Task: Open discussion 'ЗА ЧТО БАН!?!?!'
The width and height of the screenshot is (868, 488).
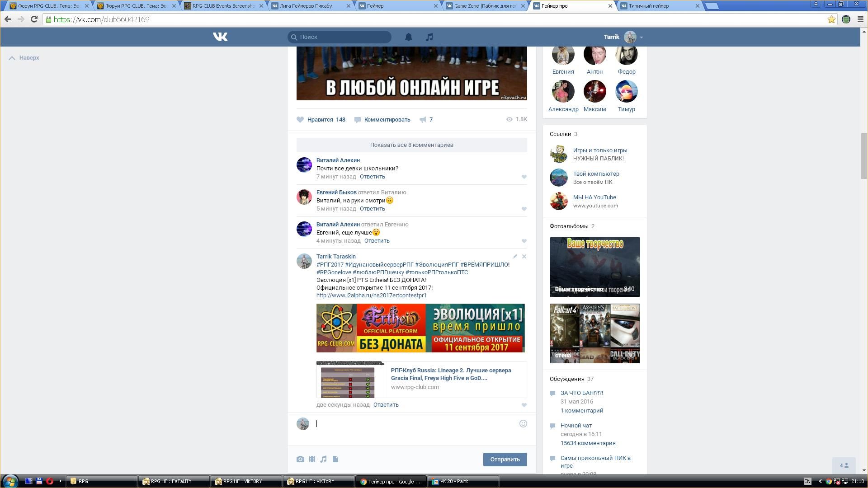Action: pyautogui.click(x=581, y=393)
